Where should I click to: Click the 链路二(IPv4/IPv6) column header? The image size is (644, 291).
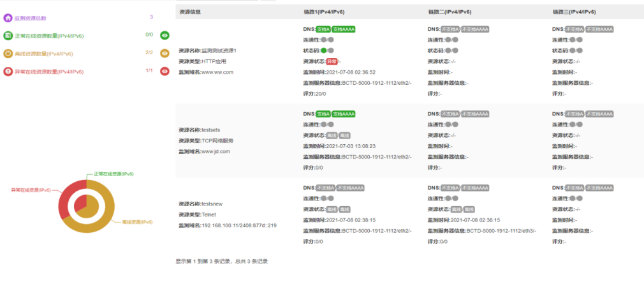(x=450, y=12)
